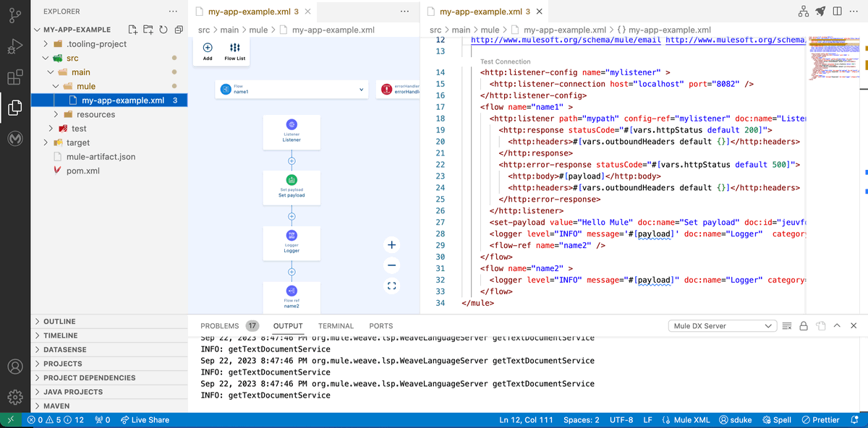Create a new file in Explorer header
868x428 pixels.
click(132, 30)
